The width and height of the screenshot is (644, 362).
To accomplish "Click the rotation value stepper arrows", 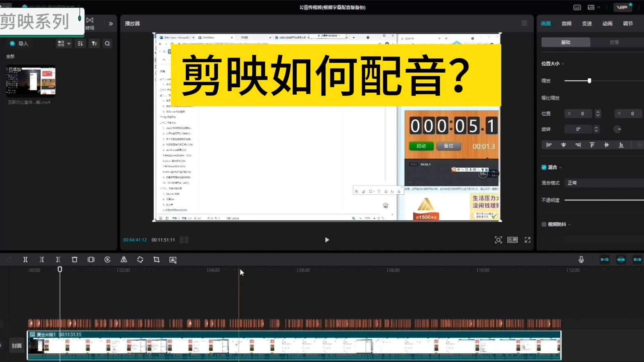I will 596,129.
